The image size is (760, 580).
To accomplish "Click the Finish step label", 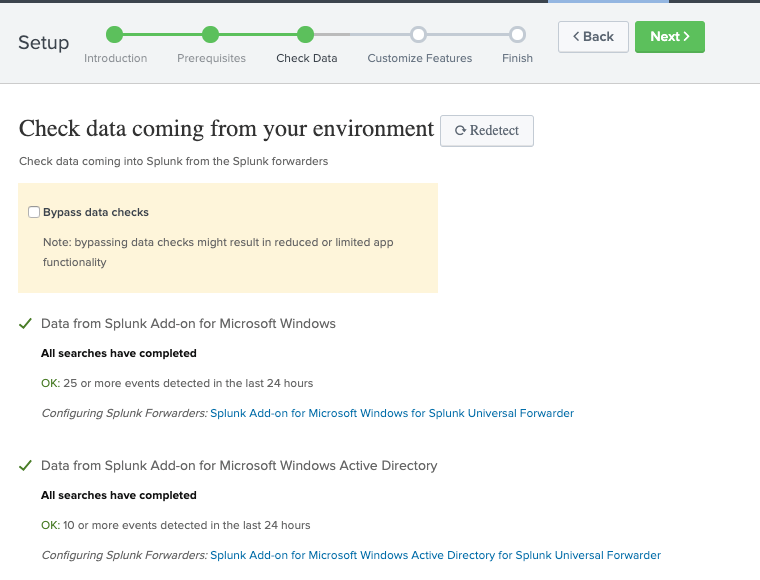I will point(517,58).
